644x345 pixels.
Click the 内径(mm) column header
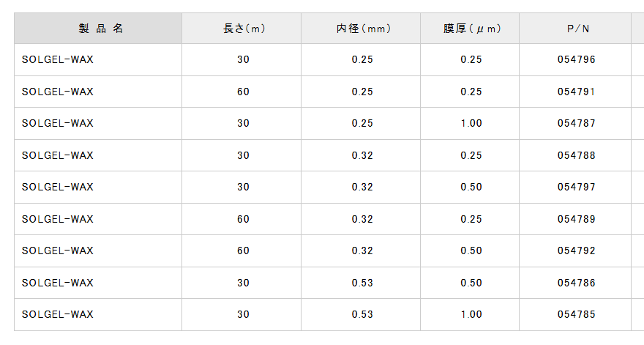coord(362,29)
